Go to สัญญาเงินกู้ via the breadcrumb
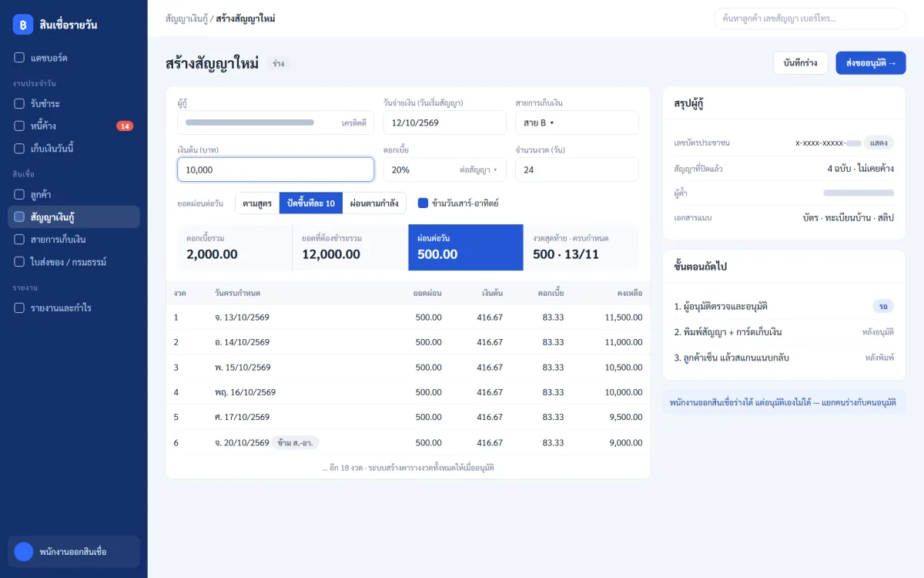This screenshot has width=924, height=578. [187, 18]
